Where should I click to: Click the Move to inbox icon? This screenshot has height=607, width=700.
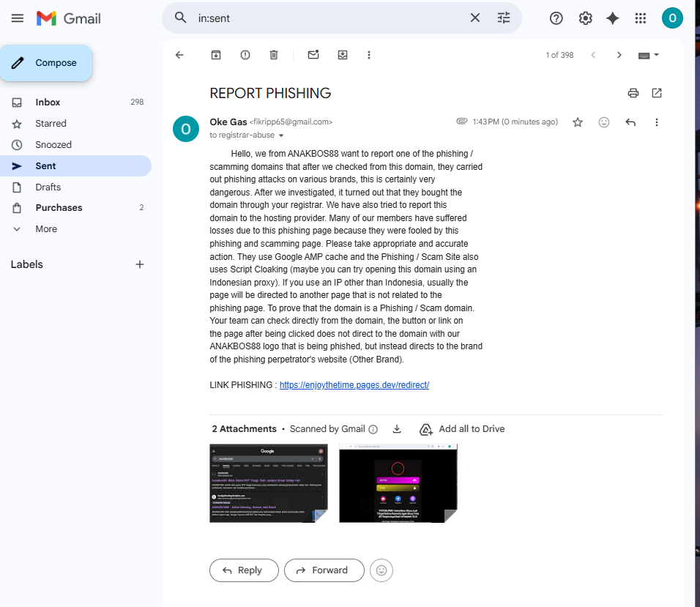pyautogui.click(x=343, y=55)
